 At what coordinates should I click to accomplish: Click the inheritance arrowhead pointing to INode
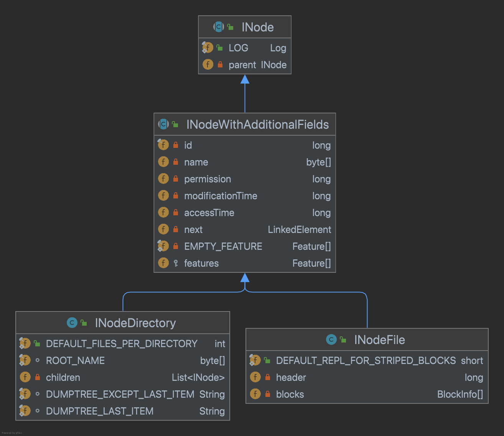[245, 79]
